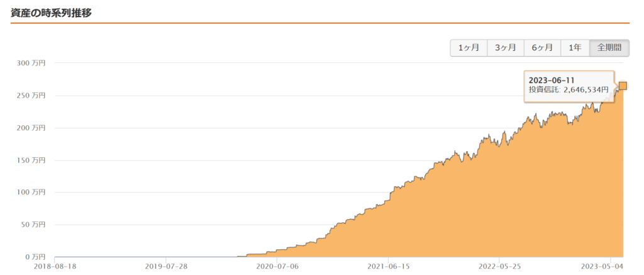Click the 250 万円 y-axis label
The image size is (644, 275).
click(33, 96)
